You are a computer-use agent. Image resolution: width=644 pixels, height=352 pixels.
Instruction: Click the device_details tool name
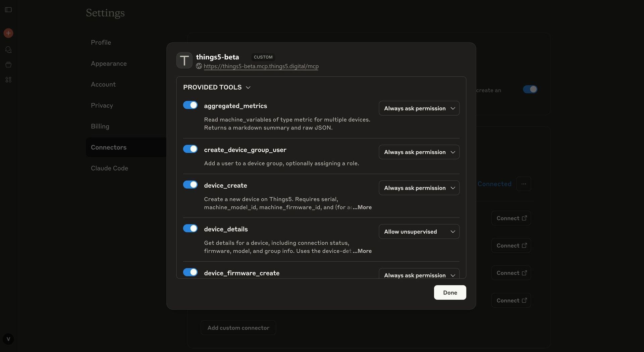226,229
